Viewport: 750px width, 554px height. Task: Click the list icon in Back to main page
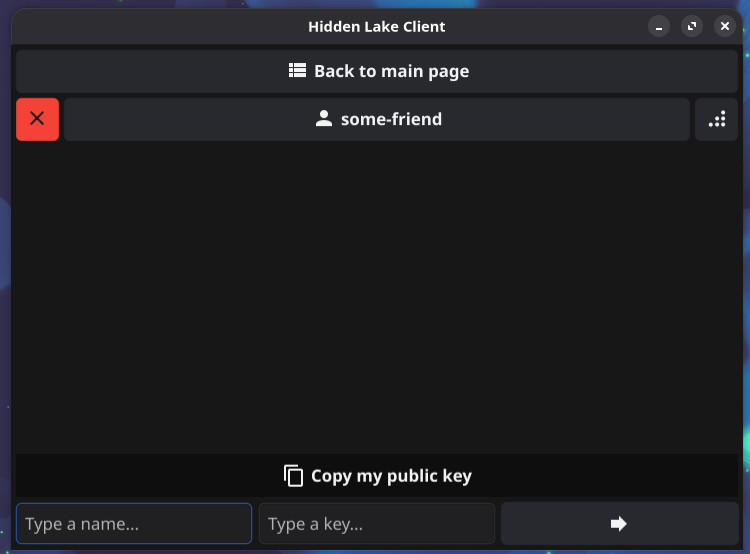coord(297,71)
